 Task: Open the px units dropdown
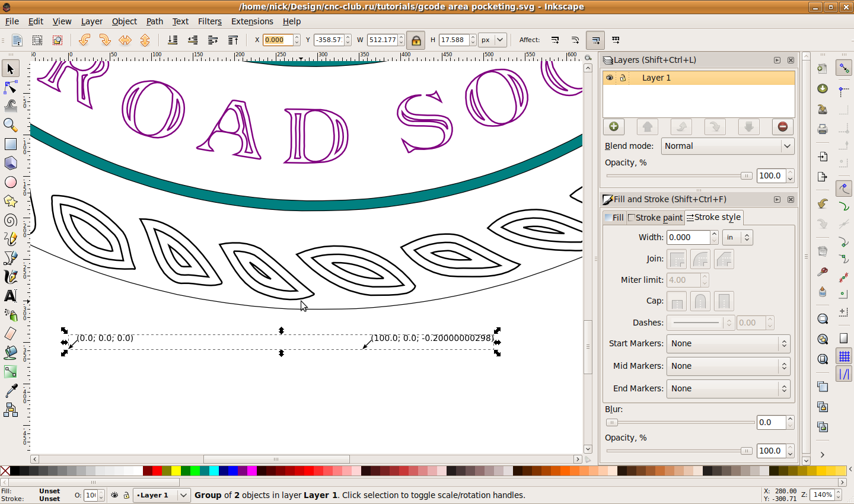(x=492, y=40)
